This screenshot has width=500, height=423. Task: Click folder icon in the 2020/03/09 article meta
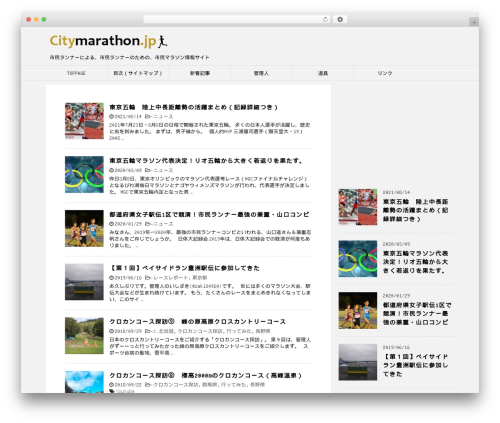(x=147, y=170)
